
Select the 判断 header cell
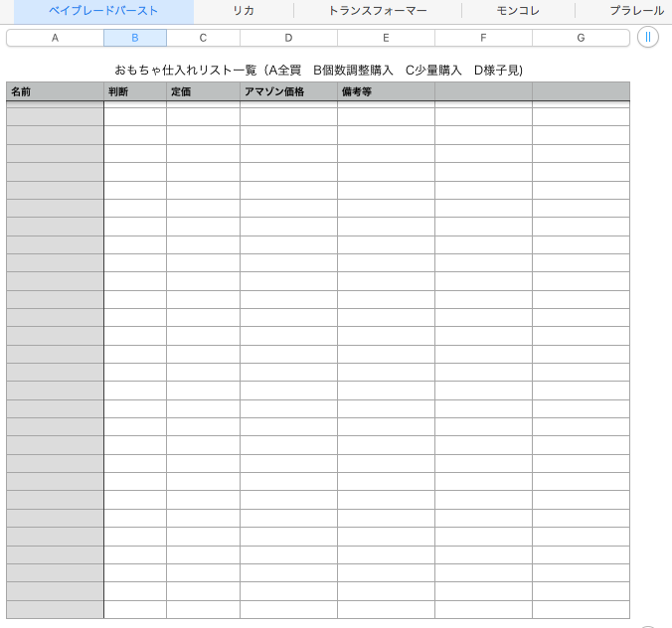click(x=135, y=91)
